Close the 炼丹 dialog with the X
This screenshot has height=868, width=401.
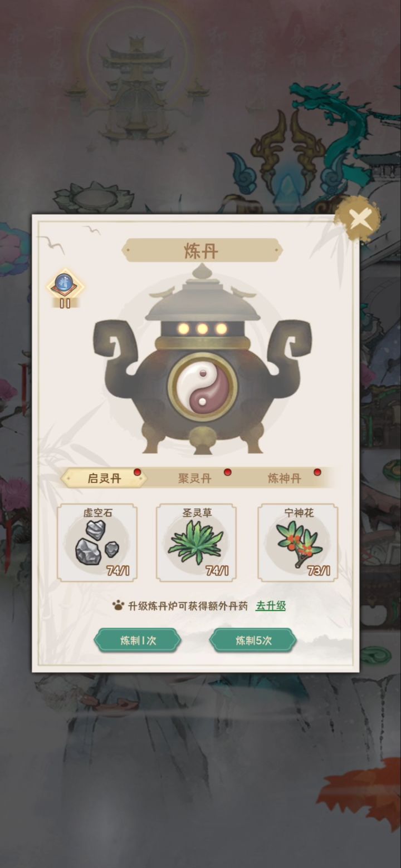click(x=360, y=219)
